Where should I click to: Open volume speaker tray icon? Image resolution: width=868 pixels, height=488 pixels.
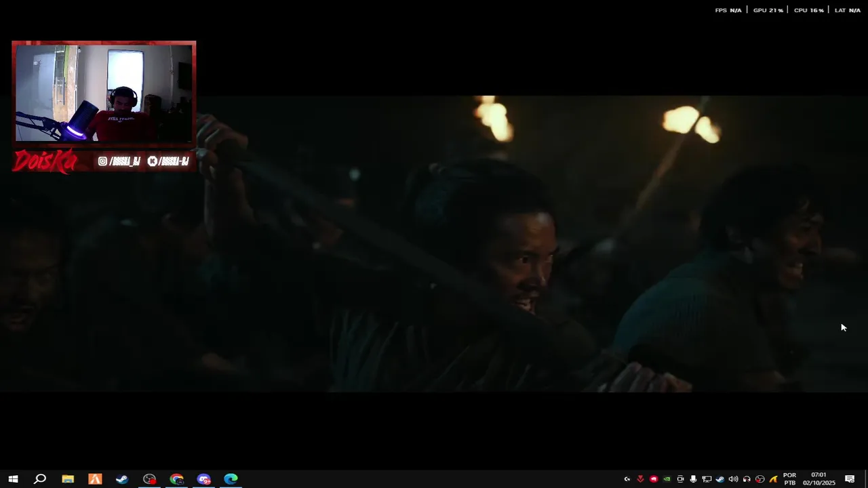coord(733,479)
